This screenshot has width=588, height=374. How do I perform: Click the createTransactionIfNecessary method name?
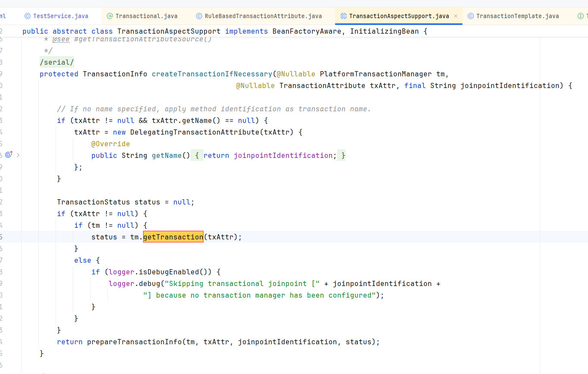coord(212,74)
